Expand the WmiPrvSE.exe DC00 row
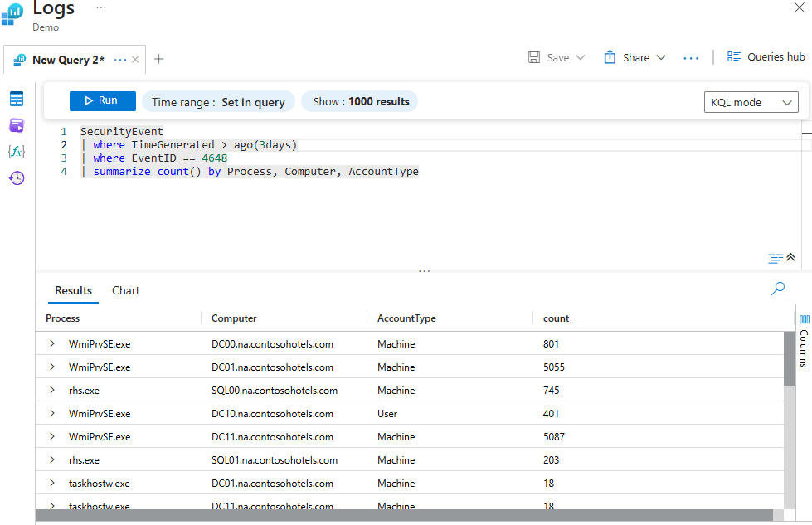 [x=52, y=343]
